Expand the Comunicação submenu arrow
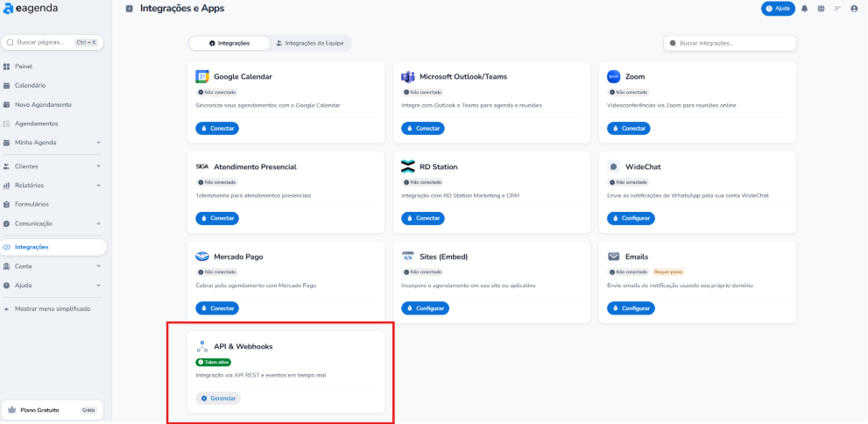Viewport: 868px width, 424px height. coord(98,223)
